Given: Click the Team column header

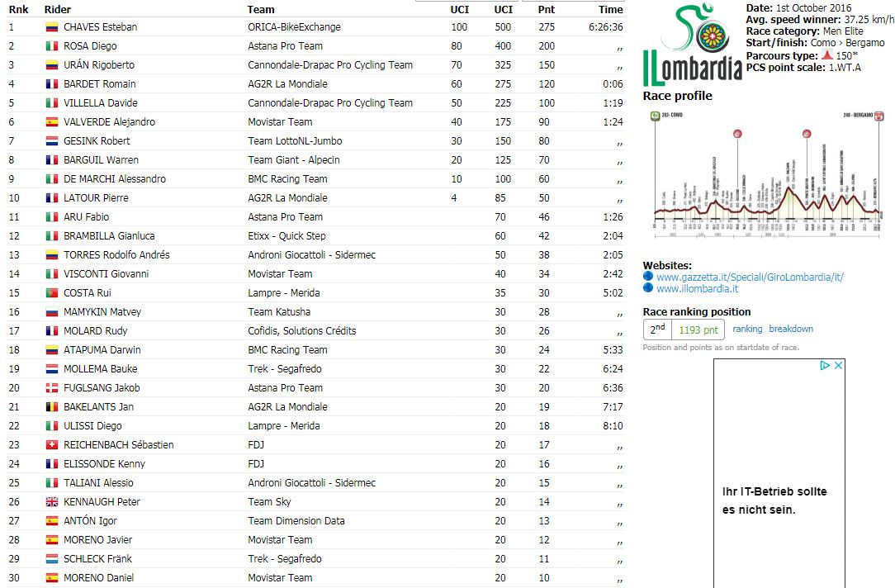Looking at the screenshot, I should 261,10.
